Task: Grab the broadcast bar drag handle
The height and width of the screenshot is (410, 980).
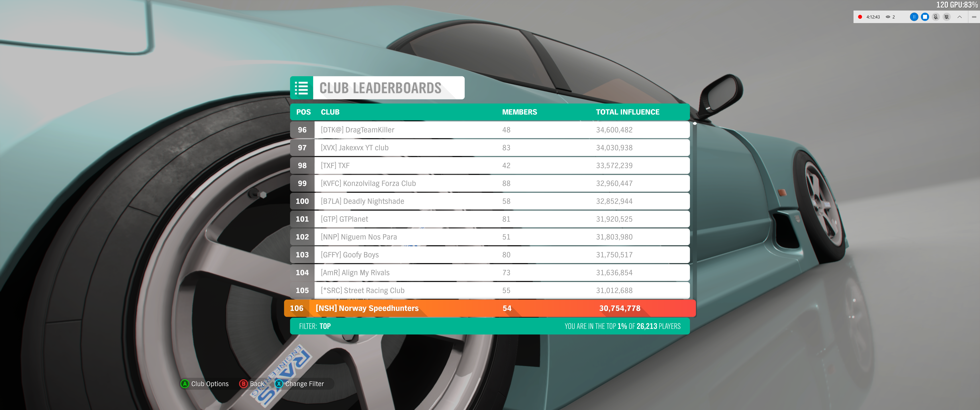Action: [974, 17]
